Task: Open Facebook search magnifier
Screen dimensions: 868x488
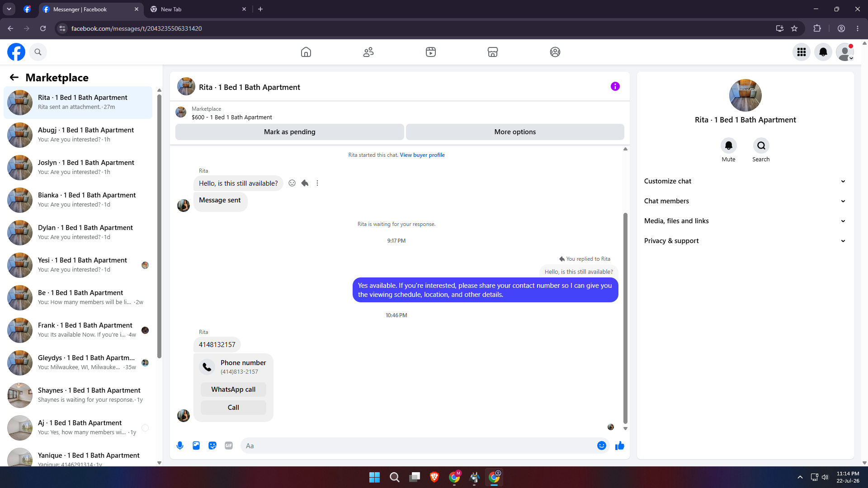Action: point(38,52)
